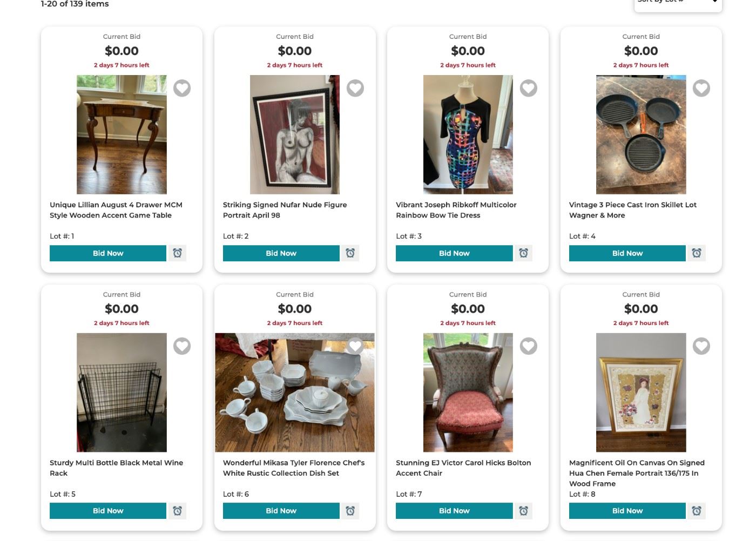Set a reminder alarm for the Hua Chen oil painting
The width and height of the screenshot is (756, 541).
(x=697, y=510)
